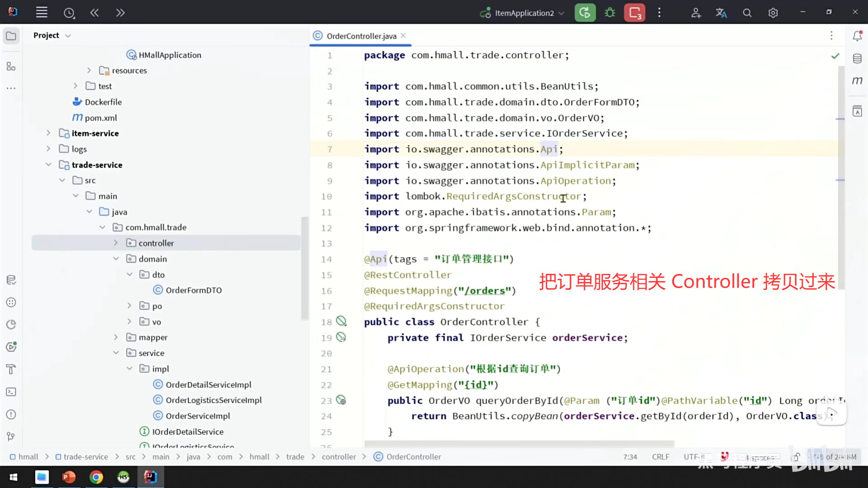Click the trade-service breadcrumb in navigation bar
This screenshot has width=868, height=488.
tap(85, 457)
